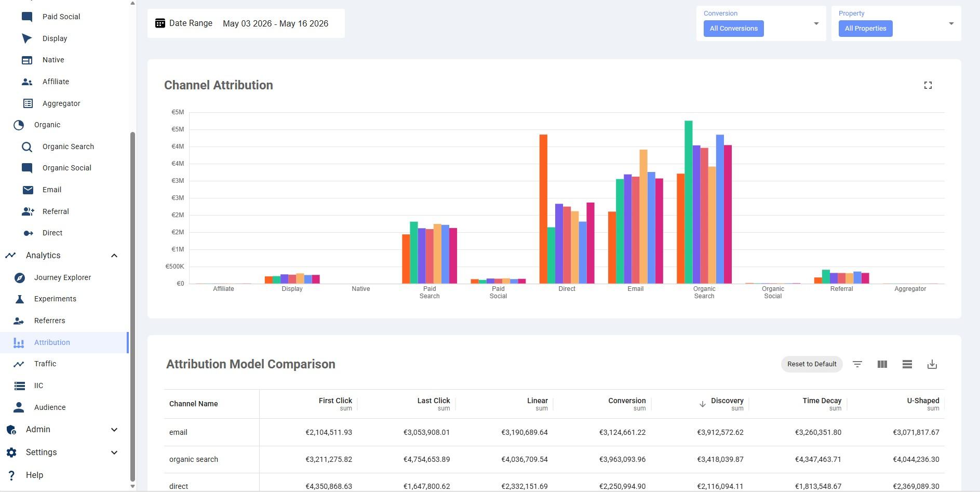Expand the Admin section chevron
Image resolution: width=980 pixels, height=492 pixels.
tap(114, 430)
